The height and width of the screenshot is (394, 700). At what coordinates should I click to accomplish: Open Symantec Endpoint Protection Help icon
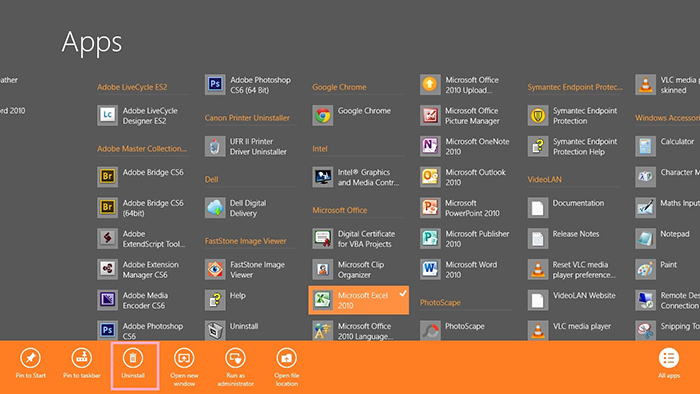click(538, 146)
